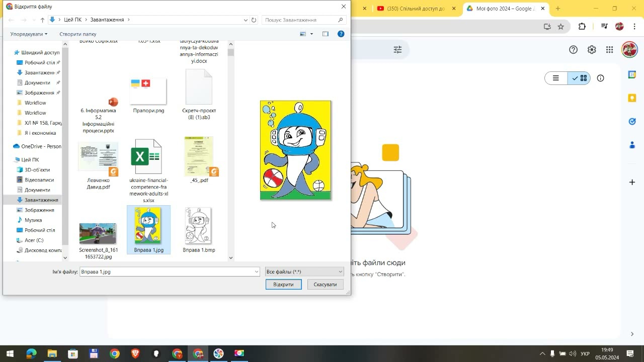Click the Up folder arrow in file dialog
The height and width of the screenshot is (362, 644).
42,20
